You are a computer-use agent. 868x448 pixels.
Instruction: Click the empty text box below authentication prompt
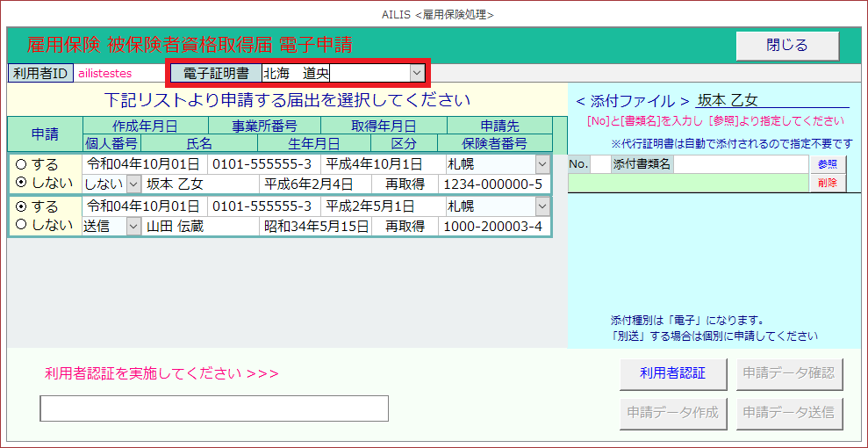click(x=214, y=408)
